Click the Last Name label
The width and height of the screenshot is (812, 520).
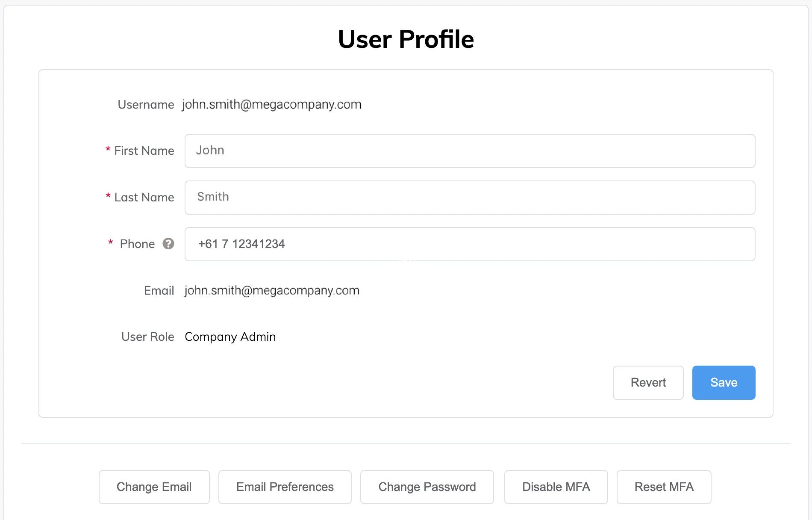(x=144, y=198)
